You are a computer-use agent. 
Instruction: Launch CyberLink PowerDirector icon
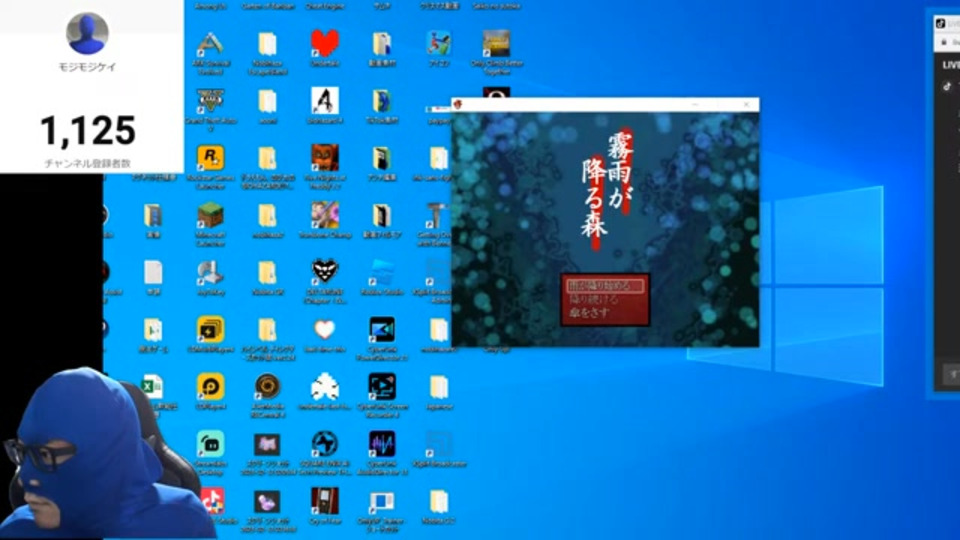[x=382, y=330]
